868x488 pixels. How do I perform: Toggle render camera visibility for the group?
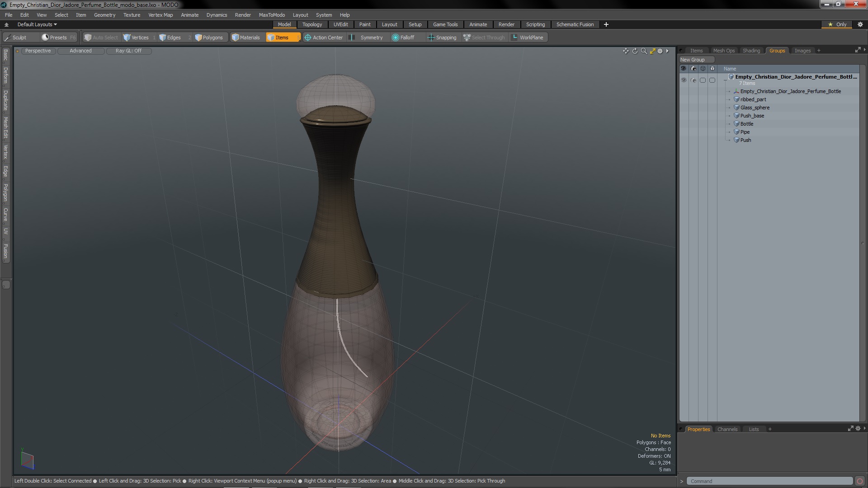(x=693, y=80)
